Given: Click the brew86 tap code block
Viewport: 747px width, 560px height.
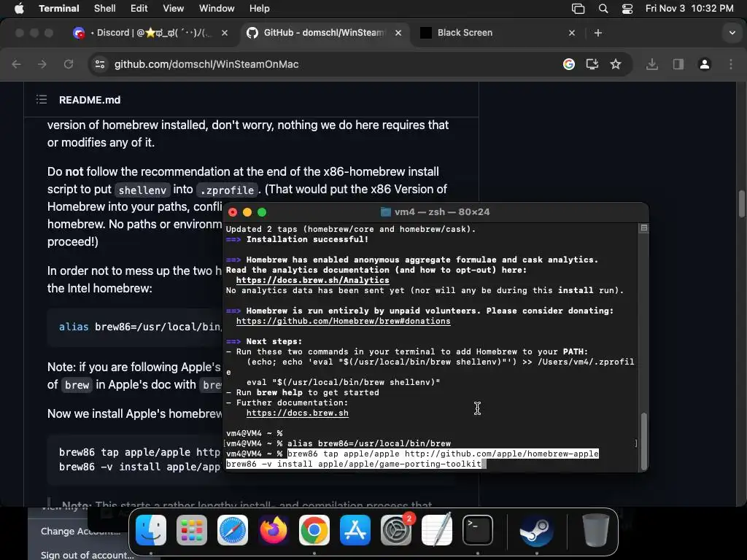Looking at the screenshot, I should (x=135, y=459).
